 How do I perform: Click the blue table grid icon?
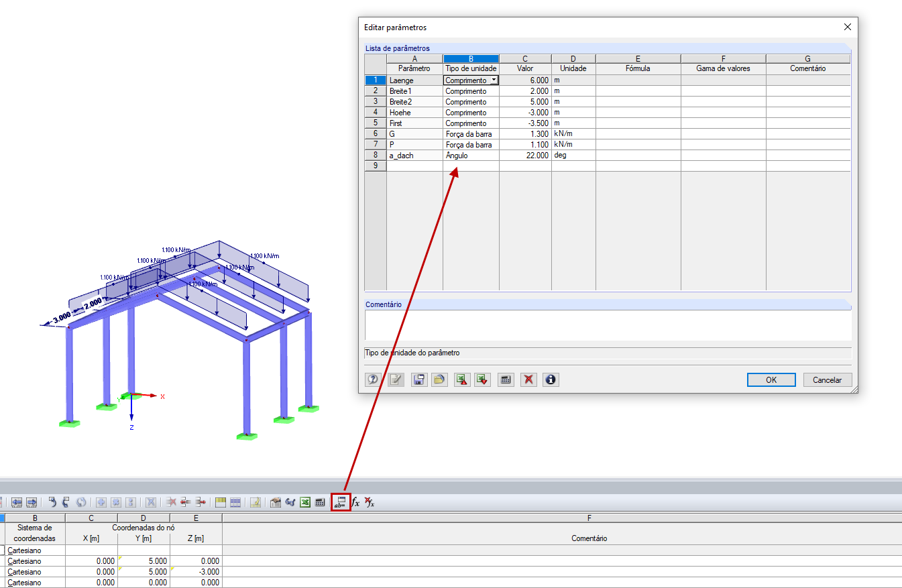coord(235,502)
